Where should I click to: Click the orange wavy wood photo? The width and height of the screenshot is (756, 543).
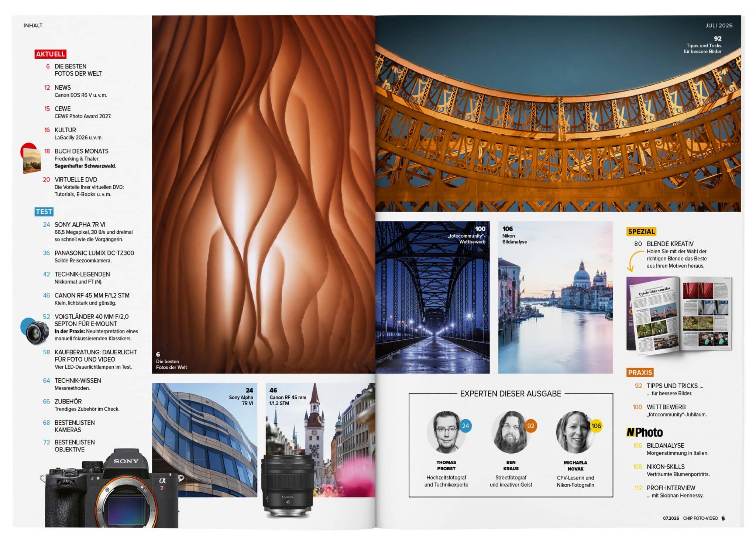pyautogui.click(x=264, y=195)
